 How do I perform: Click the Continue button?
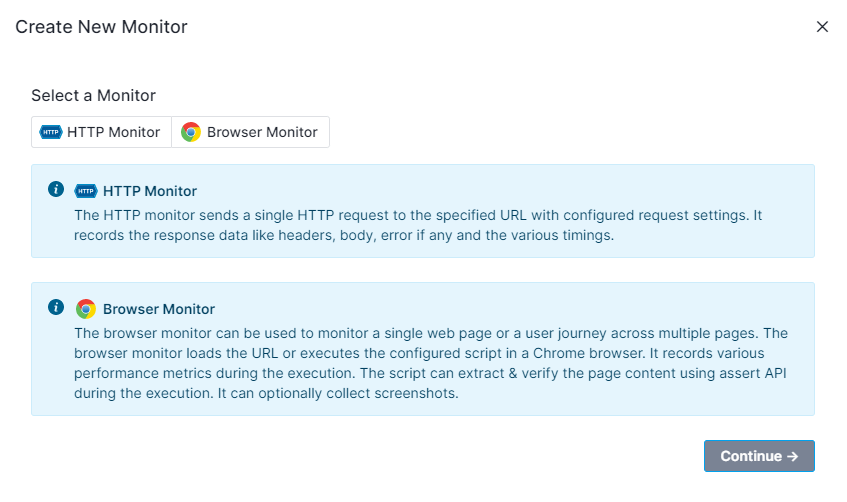click(759, 456)
